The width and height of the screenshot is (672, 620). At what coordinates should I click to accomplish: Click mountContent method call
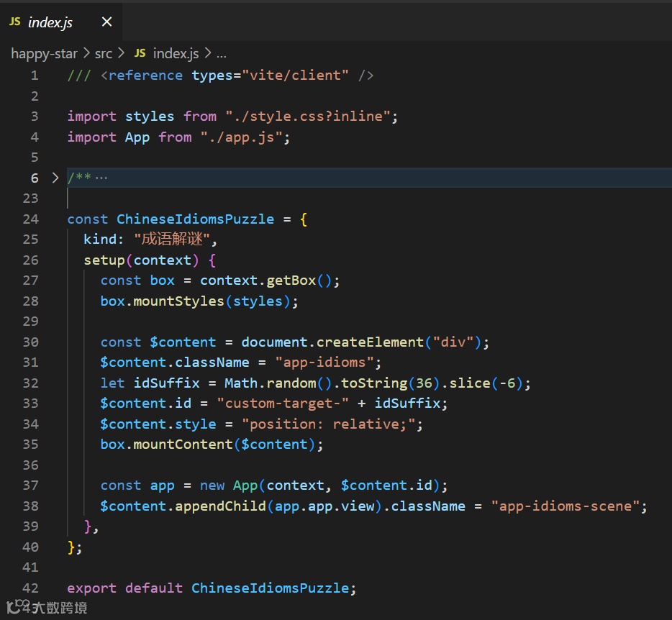click(x=183, y=445)
